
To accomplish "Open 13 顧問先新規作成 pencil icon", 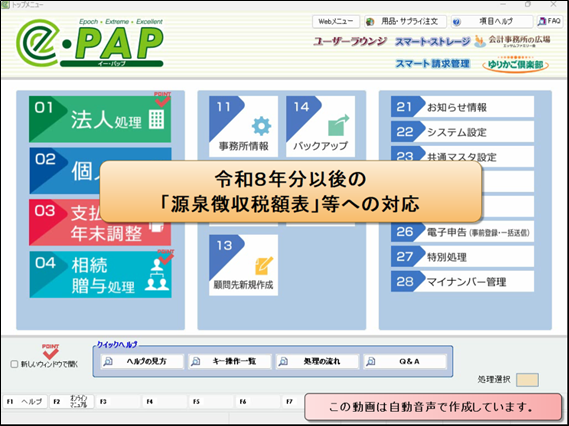I will 264,266.
